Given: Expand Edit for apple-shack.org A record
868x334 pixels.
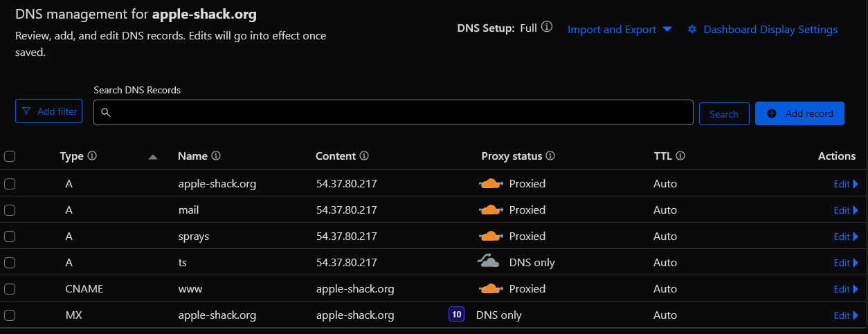Looking at the screenshot, I should click(846, 184).
